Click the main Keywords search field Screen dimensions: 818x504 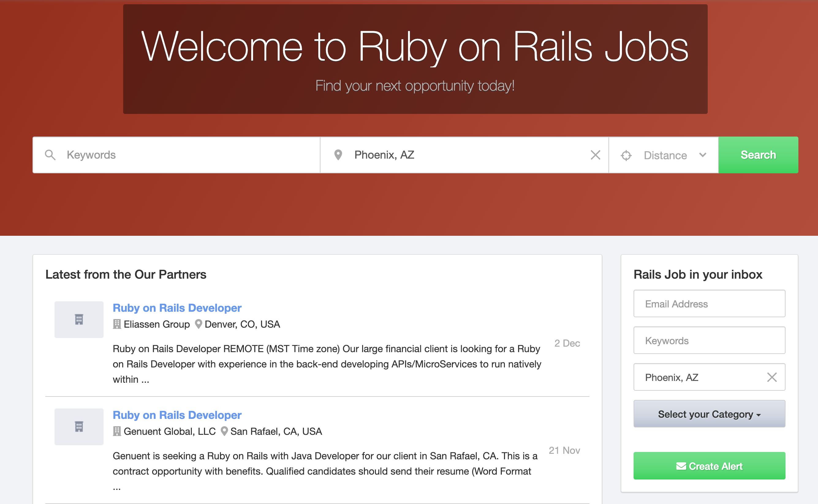187,155
